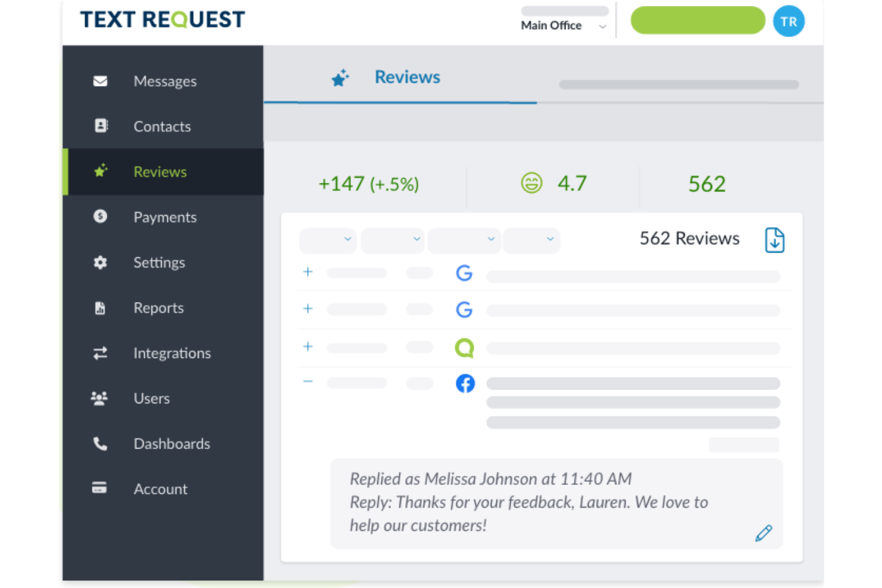Edit the reply with pencil icon
The image size is (882, 588).
click(763, 533)
